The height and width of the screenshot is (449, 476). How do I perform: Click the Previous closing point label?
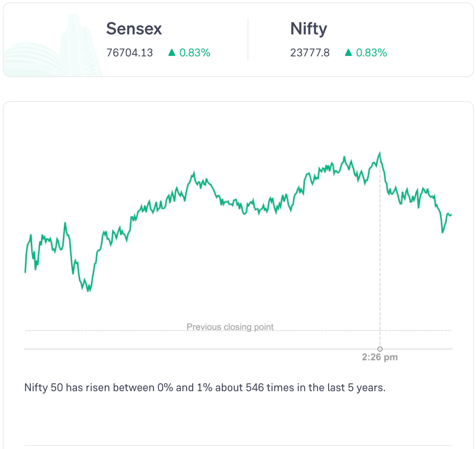[x=230, y=327]
